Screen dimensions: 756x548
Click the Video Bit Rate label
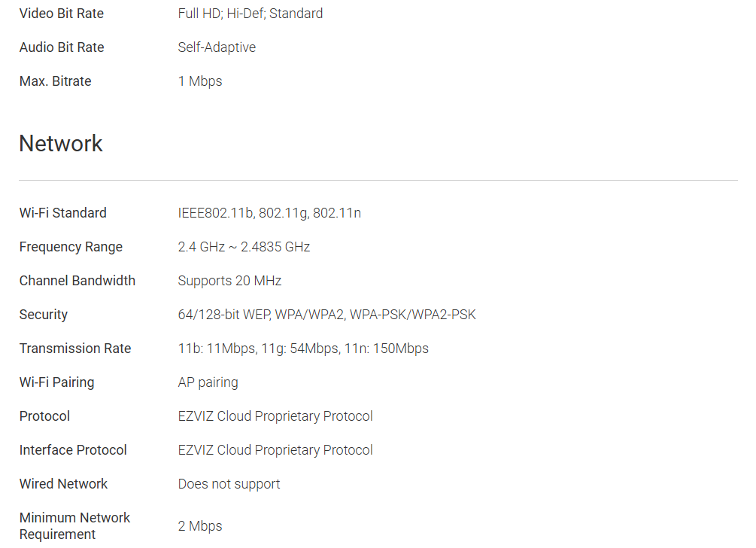pos(62,14)
